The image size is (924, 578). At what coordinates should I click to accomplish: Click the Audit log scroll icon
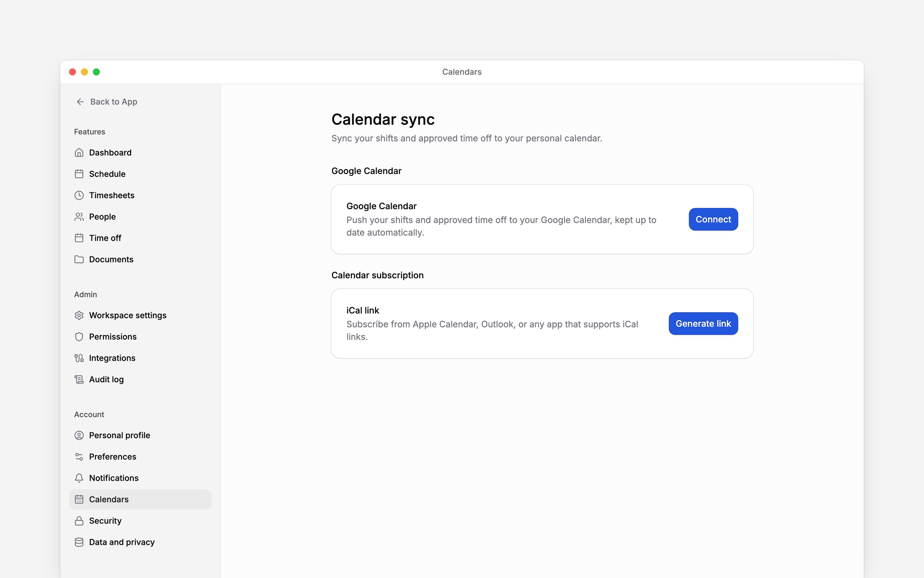pyautogui.click(x=79, y=379)
